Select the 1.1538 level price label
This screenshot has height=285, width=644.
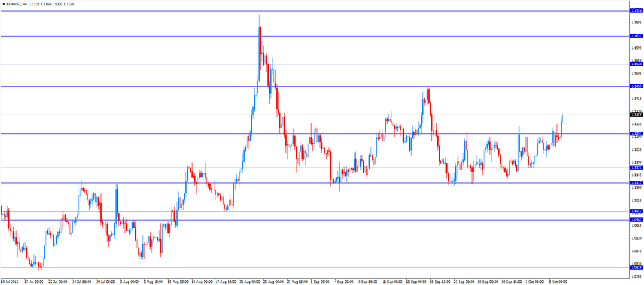pos(636,64)
